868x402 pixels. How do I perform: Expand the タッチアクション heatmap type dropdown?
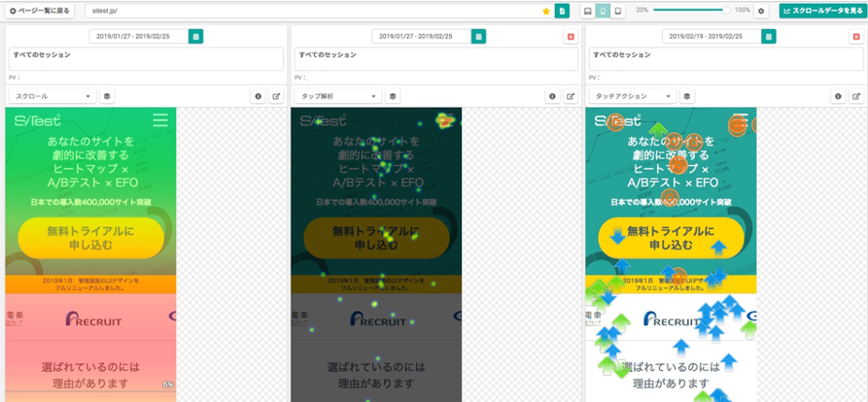(x=632, y=96)
